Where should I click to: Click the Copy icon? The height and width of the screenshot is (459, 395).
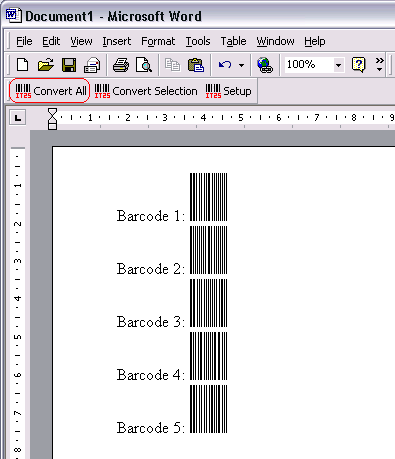coord(172,64)
